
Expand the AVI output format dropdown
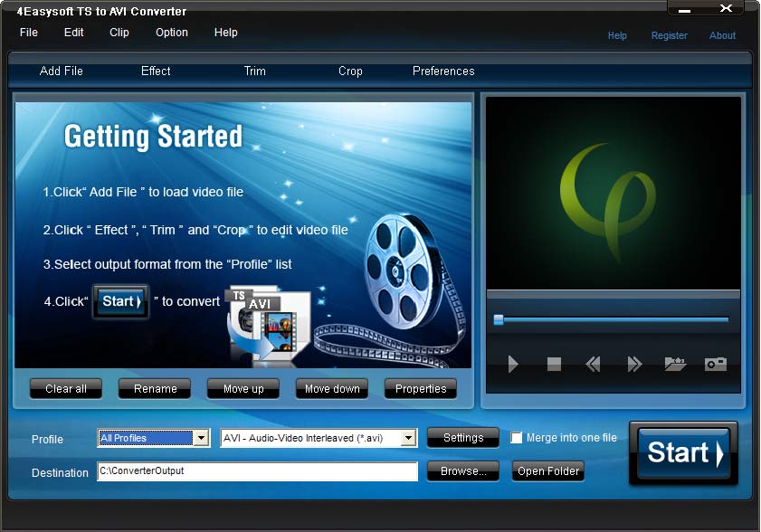coord(409,438)
